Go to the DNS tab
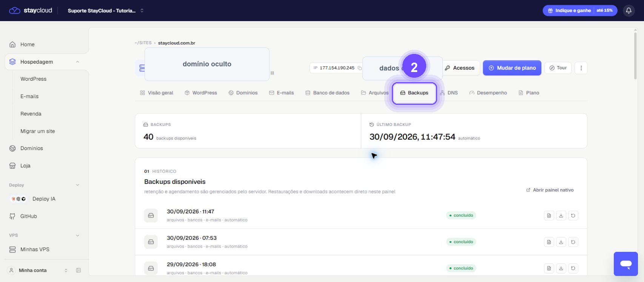Screen dimensions: 644x282 (x=449, y=93)
